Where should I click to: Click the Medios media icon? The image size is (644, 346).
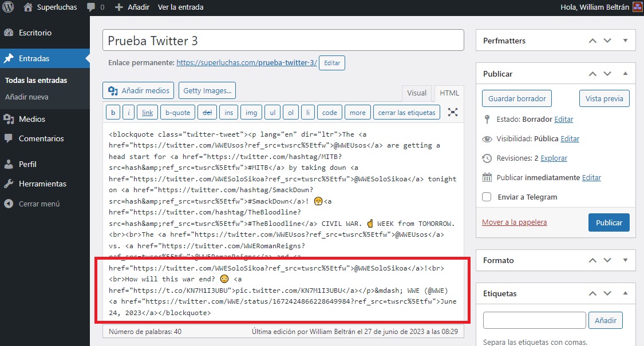click(x=9, y=119)
